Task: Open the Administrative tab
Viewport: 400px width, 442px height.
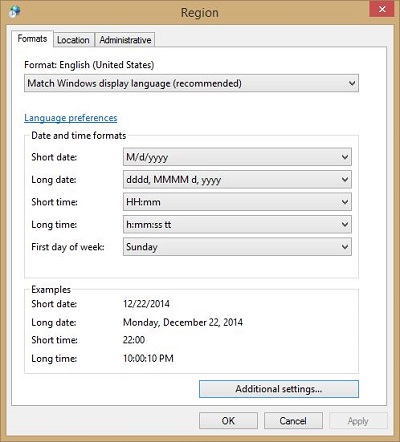Action: 125,40
